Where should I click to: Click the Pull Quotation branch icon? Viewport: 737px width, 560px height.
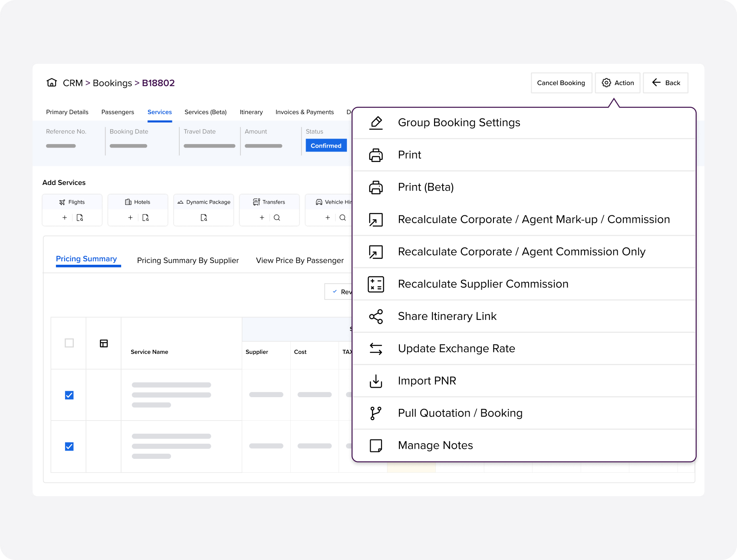click(376, 413)
